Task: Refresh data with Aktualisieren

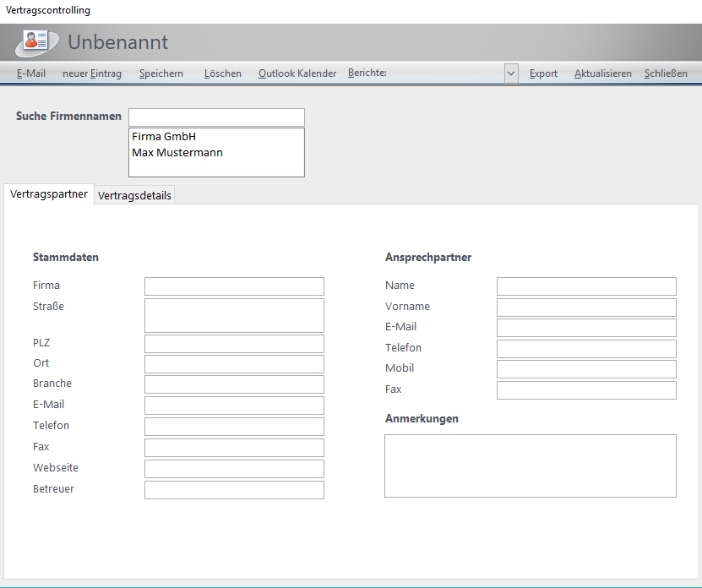Action: point(603,73)
